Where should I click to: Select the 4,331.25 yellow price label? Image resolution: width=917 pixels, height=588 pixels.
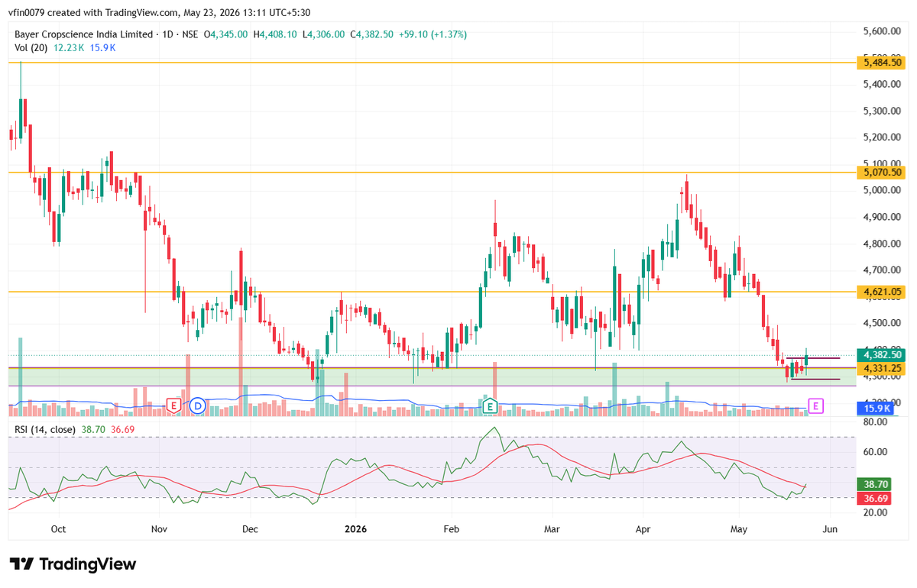881,369
